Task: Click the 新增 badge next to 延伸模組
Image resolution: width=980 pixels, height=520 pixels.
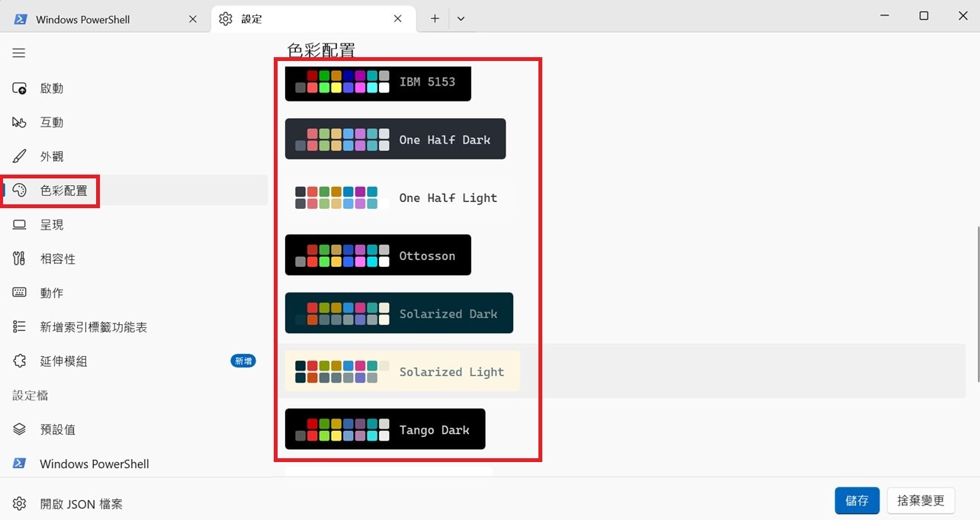Action: pos(243,361)
